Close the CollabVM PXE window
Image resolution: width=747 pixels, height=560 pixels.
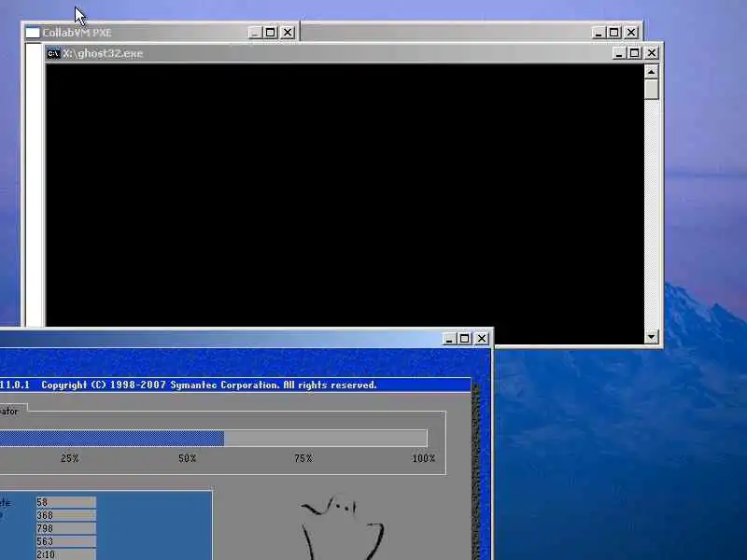point(288,33)
